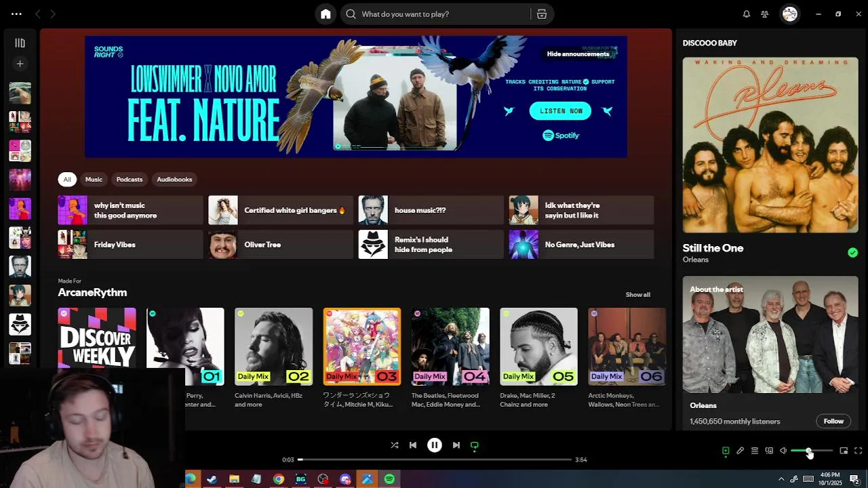Open the About the artist image card
Viewport: 868px width, 488px height.
(770, 334)
